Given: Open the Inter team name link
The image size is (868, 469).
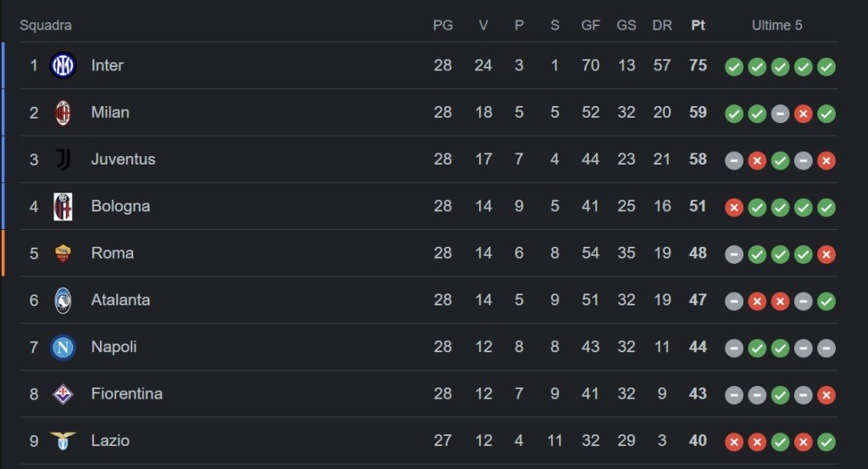Looking at the screenshot, I should click(x=108, y=66).
